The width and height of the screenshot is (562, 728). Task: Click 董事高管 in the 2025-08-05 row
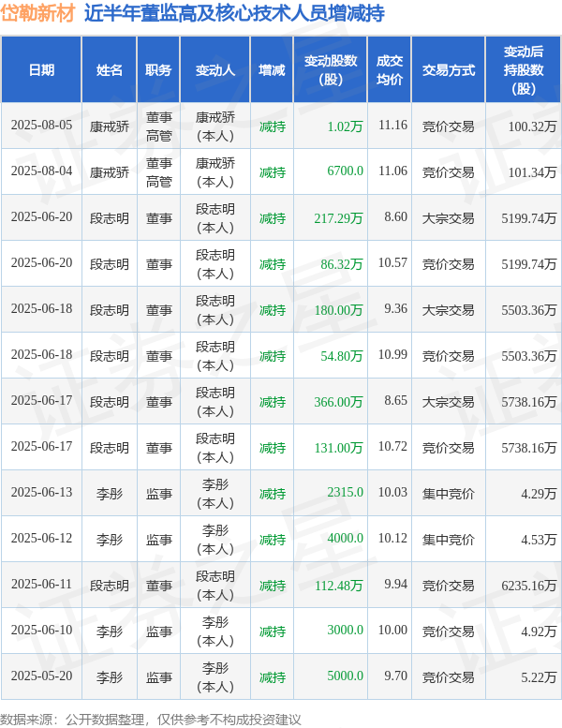click(x=158, y=126)
